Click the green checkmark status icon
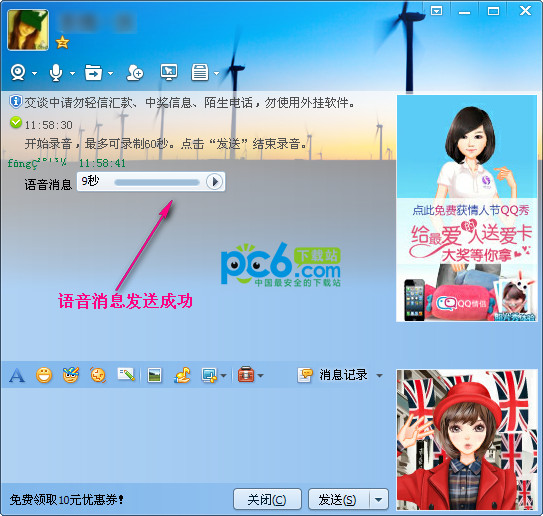This screenshot has width=543, height=516. point(16,122)
